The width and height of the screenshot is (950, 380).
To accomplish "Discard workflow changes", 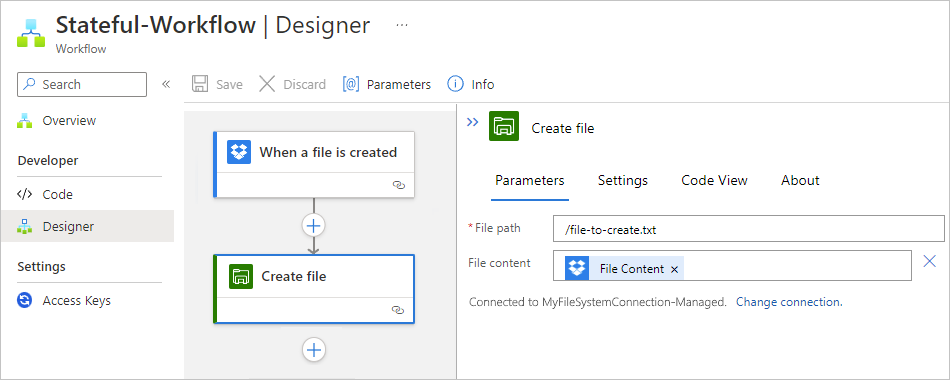I will (292, 84).
